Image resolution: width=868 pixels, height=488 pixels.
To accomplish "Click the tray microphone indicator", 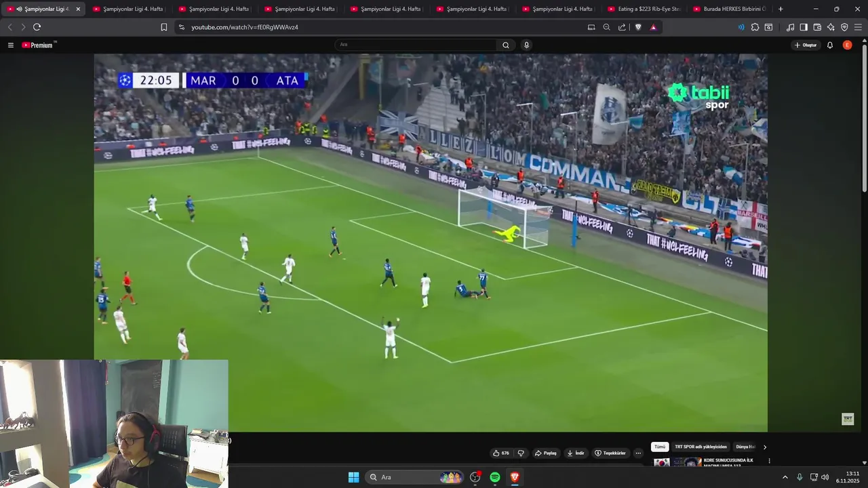I will pos(800,477).
